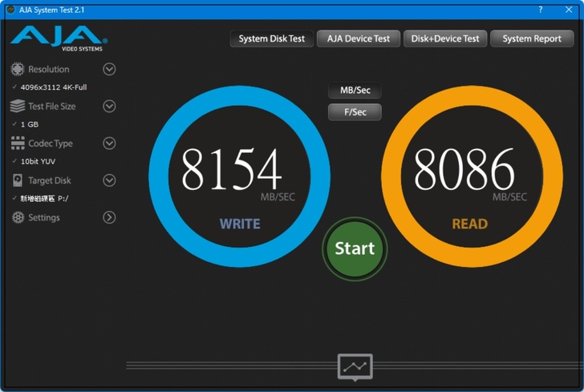Click the Target Disk drive icon
This screenshot has height=392, width=584.
pyautogui.click(x=18, y=180)
